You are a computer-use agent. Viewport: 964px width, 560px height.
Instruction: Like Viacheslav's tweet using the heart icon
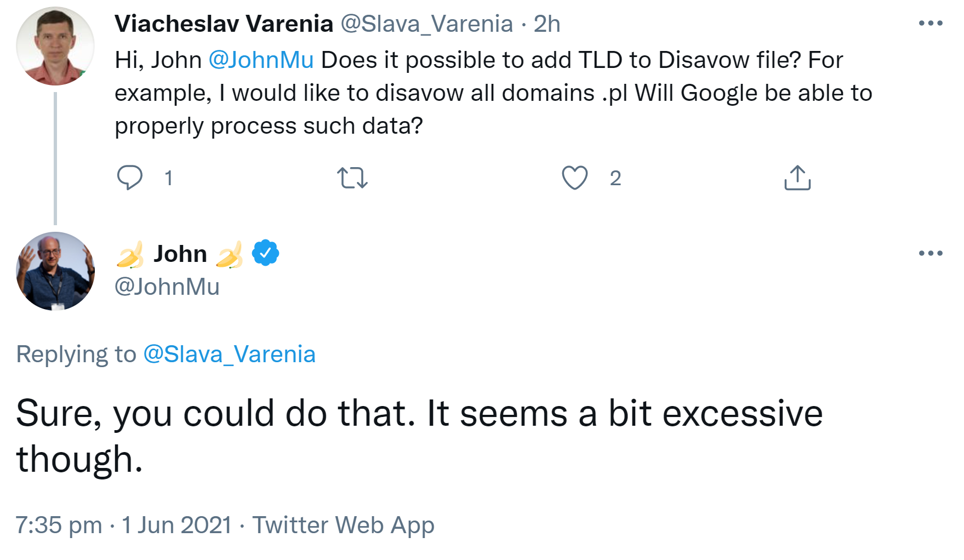[x=575, y=177]
